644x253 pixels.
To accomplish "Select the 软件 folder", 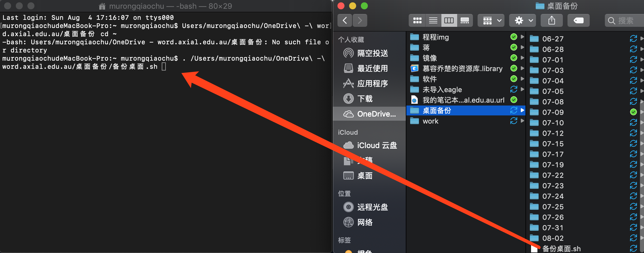I will (x=466, y=79).
